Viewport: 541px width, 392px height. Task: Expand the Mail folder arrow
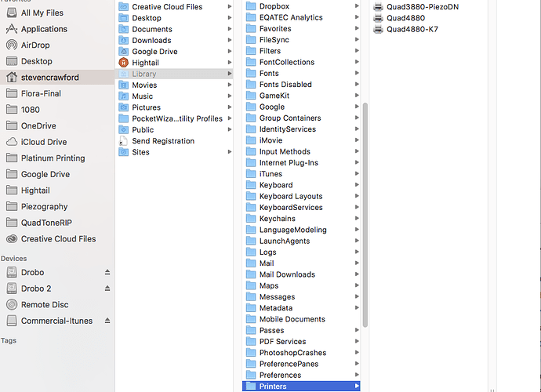click(x=357, y=263)
